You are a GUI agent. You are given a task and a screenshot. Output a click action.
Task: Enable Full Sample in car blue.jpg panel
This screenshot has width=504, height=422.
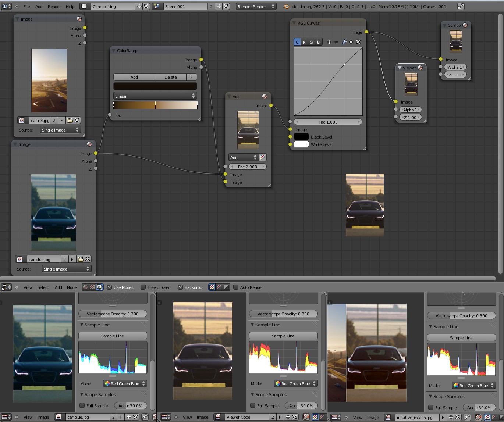click(x=82, y=406)
